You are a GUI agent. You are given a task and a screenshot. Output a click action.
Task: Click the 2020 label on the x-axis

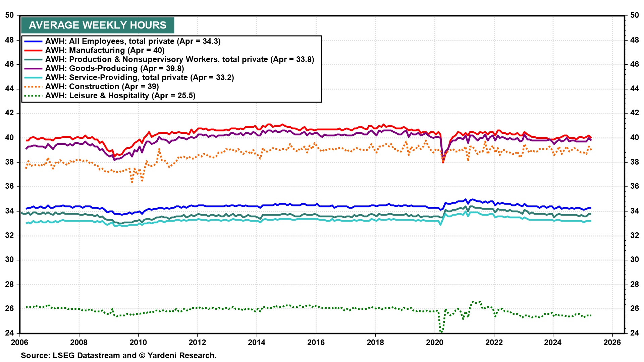pos(434,342)
